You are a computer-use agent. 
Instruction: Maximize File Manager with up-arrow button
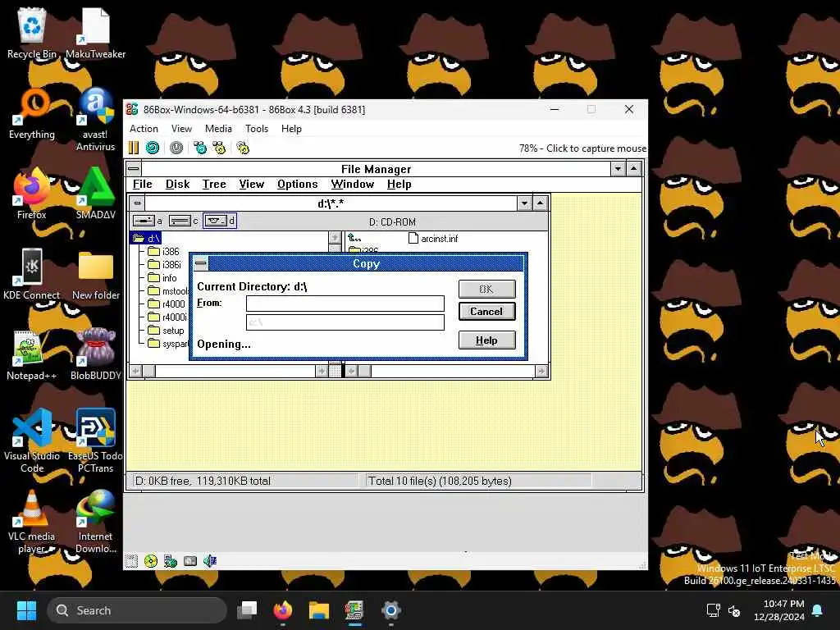[634, 169]
